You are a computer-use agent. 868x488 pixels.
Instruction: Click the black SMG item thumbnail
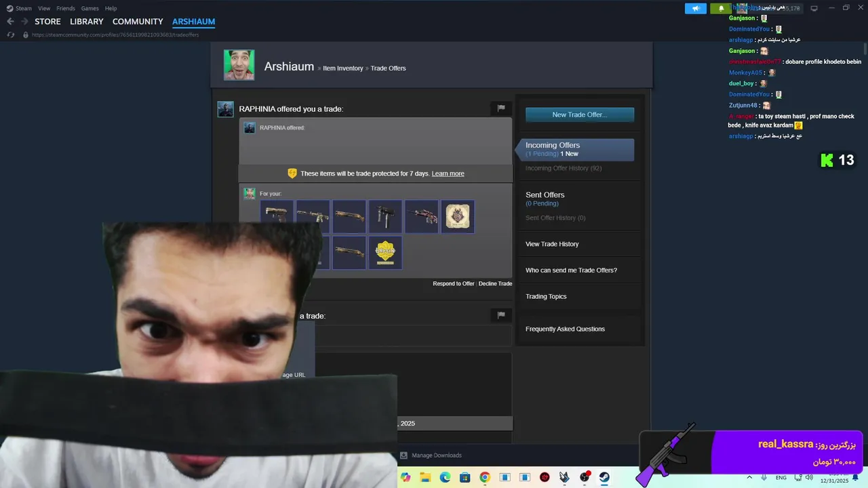(385, 216)
